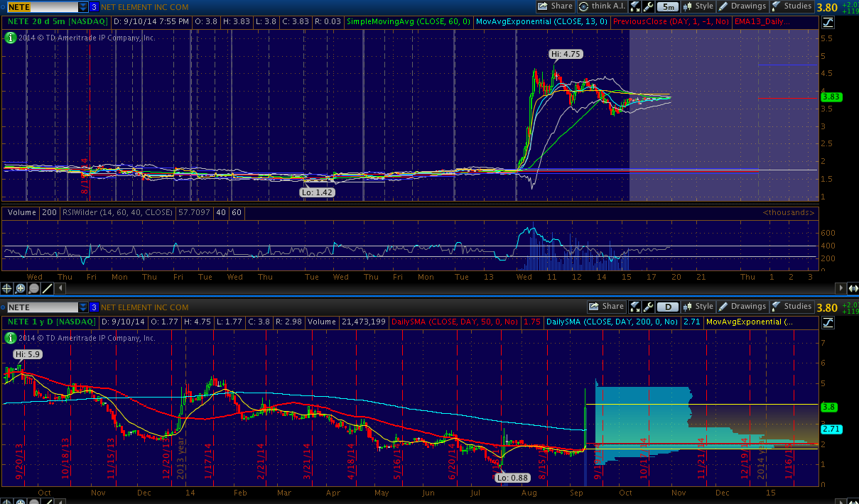859x504 pixels.
Task: Click the zoom out magnifier icon
Action: (34, 288)
